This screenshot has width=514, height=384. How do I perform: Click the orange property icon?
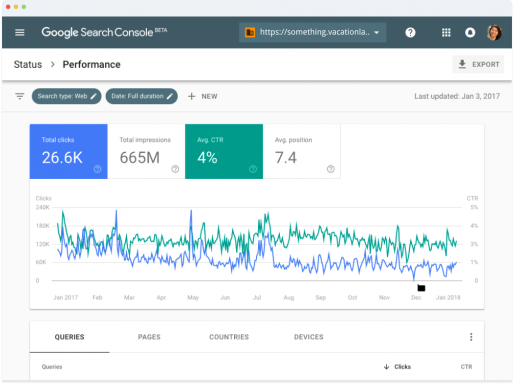[x=250, y=32]
